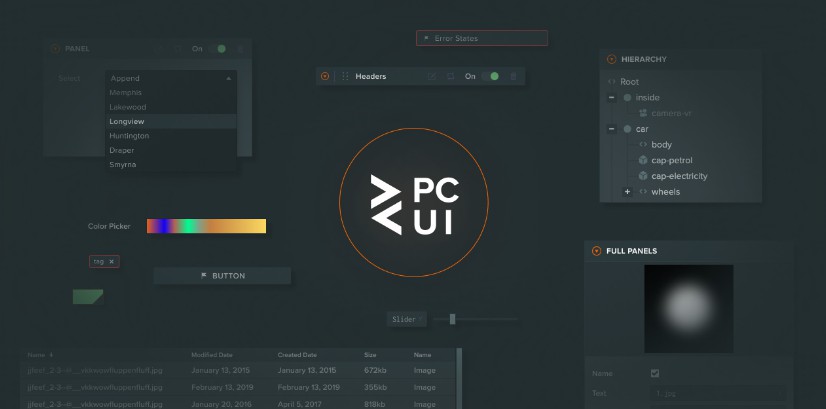
Task: Toggle the Panel On switch
Action: [217, 48]
